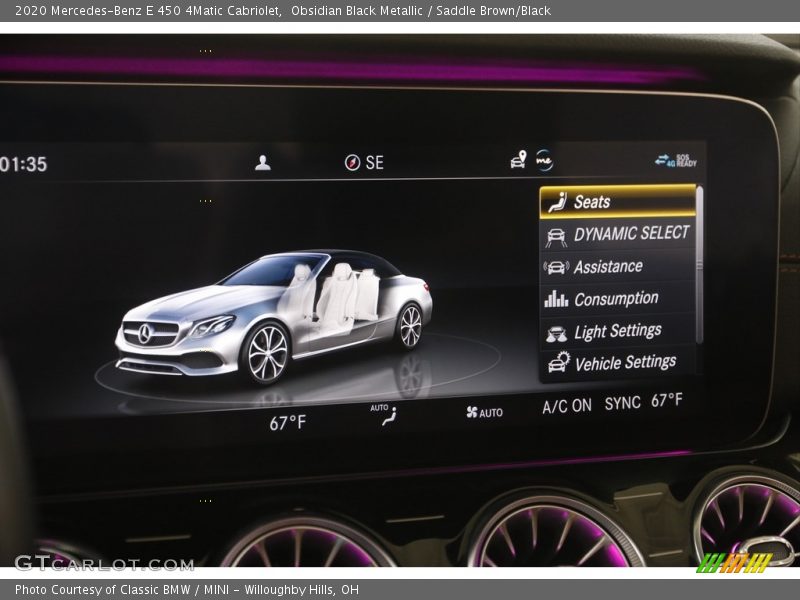Select DYNAMIC SELECT in the menu list
The image size is (800, 600).
pos(618,235)
